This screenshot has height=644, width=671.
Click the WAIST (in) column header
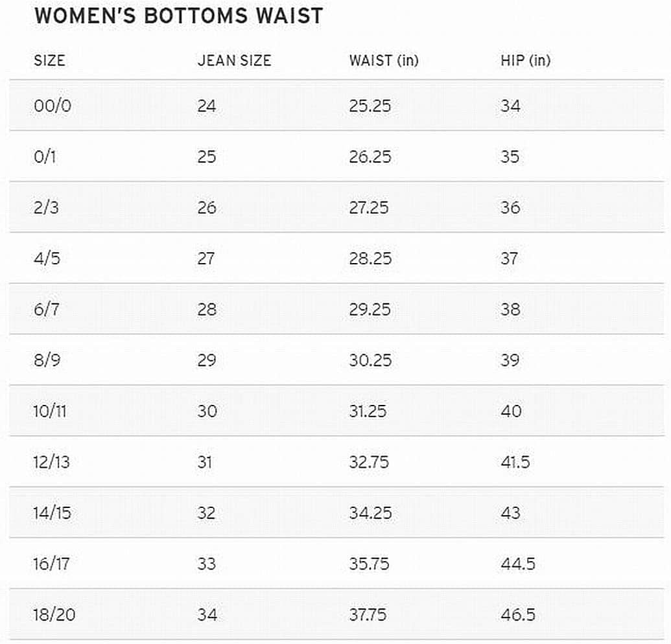pos(384,60)
